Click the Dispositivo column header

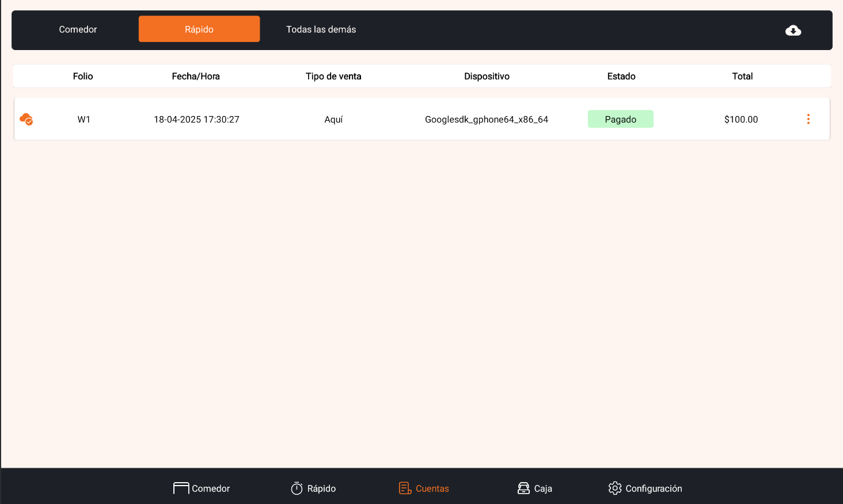[x=487, y=76]
